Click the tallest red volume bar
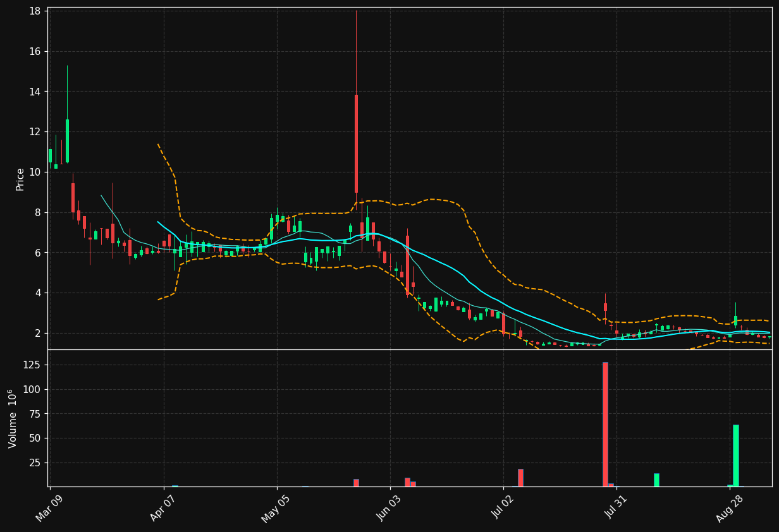The height and width of the screenshot is (532, 779). coord(605,424)
